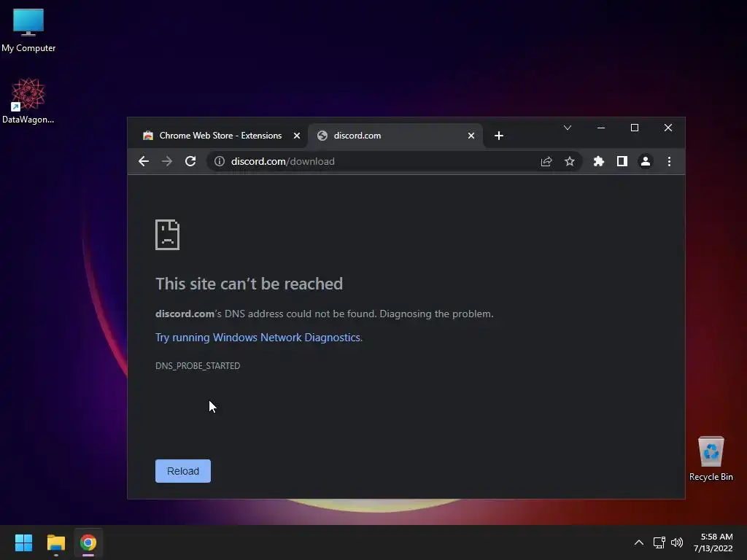Share this page icon in address bar

point(546,161)
